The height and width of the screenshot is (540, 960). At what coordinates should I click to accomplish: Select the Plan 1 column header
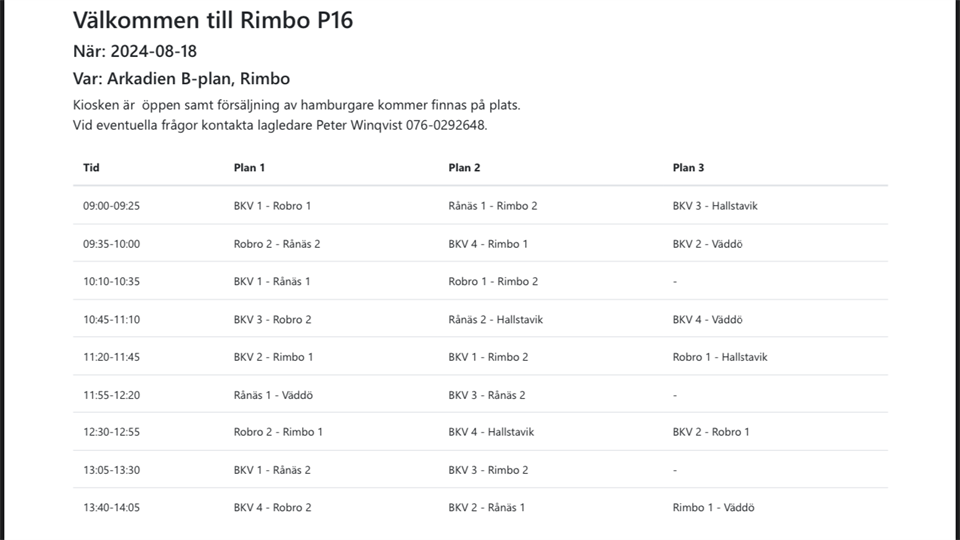click(249, 168)
